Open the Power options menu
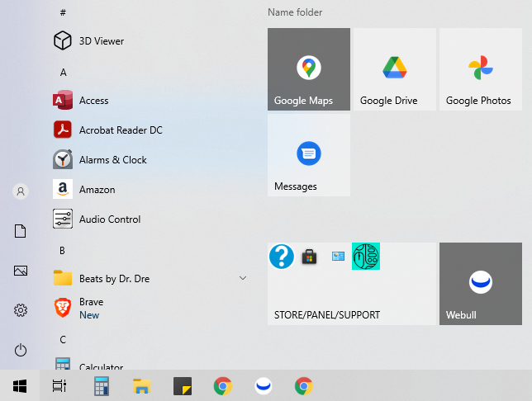Viewport: 532px width, 401px height. point(21,350)
